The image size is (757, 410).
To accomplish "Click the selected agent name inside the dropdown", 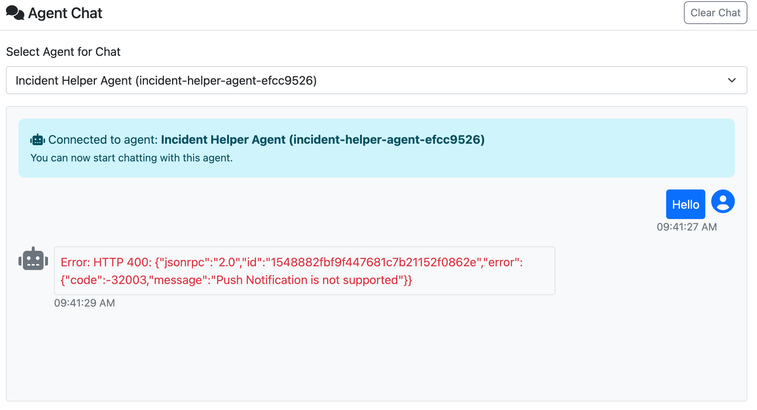I will pyautogui.click(x=166, y=80).
